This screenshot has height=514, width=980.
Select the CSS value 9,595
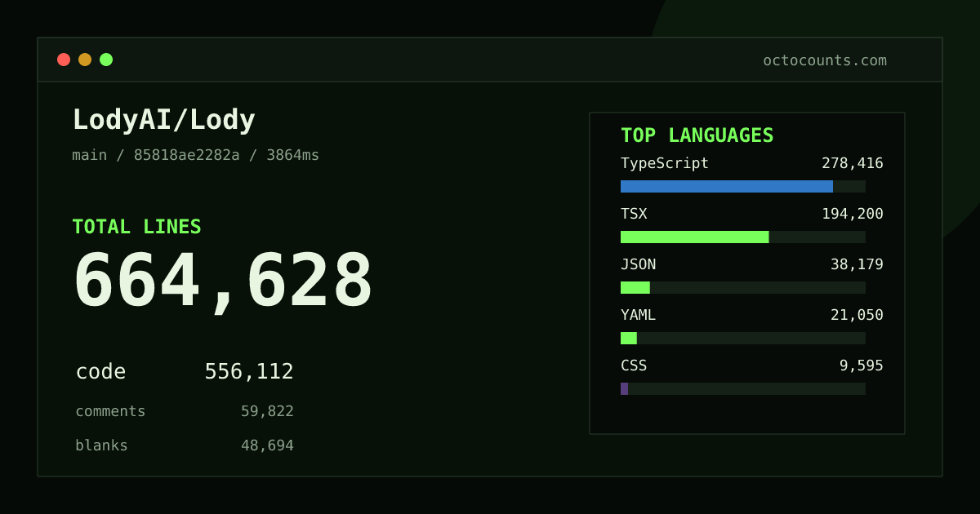[x=862, y=366]
